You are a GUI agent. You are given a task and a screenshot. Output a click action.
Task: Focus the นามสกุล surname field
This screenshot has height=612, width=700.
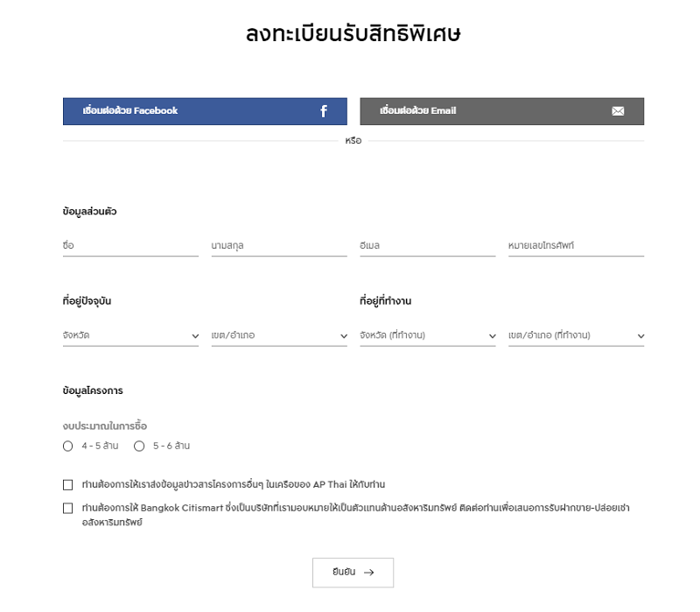point(279,246)
